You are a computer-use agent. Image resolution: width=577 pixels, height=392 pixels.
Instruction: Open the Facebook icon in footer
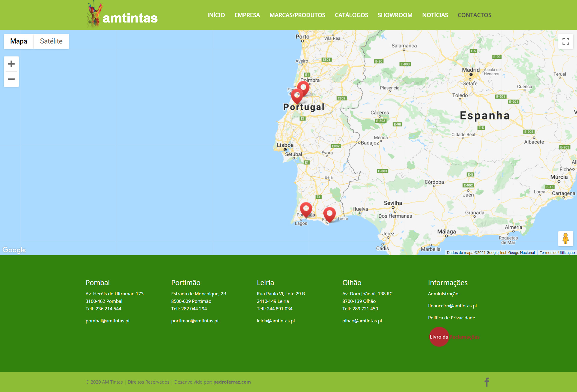point(487,382)
